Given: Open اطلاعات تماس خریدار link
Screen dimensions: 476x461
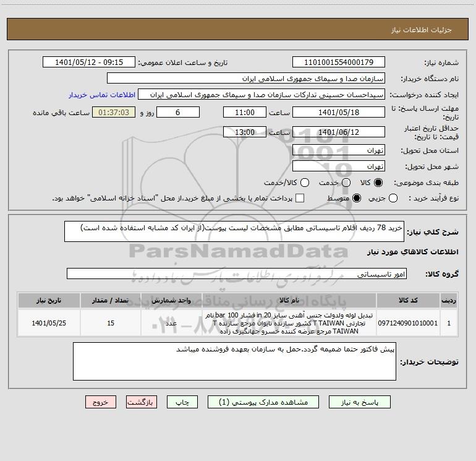Looking at the screenshot, I should click(102, 95).
